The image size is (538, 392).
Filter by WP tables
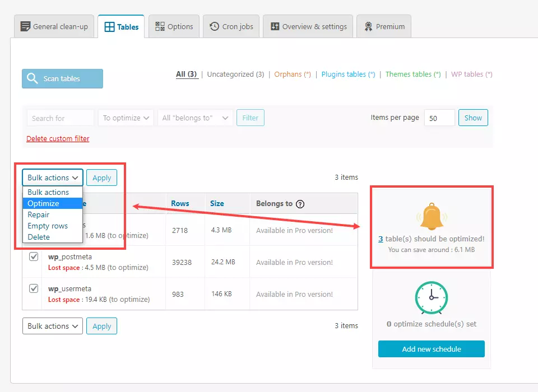click(472, 74)
